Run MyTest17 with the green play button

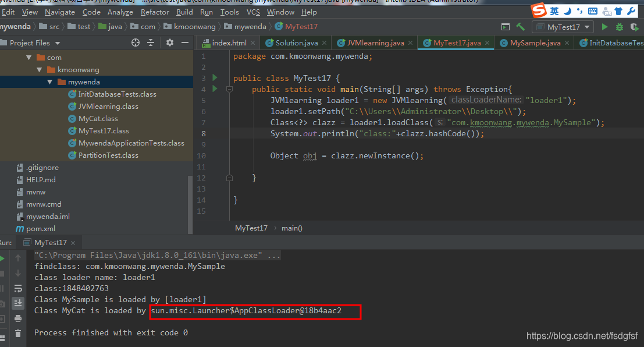pyautogui.click(x=604, y=27)
